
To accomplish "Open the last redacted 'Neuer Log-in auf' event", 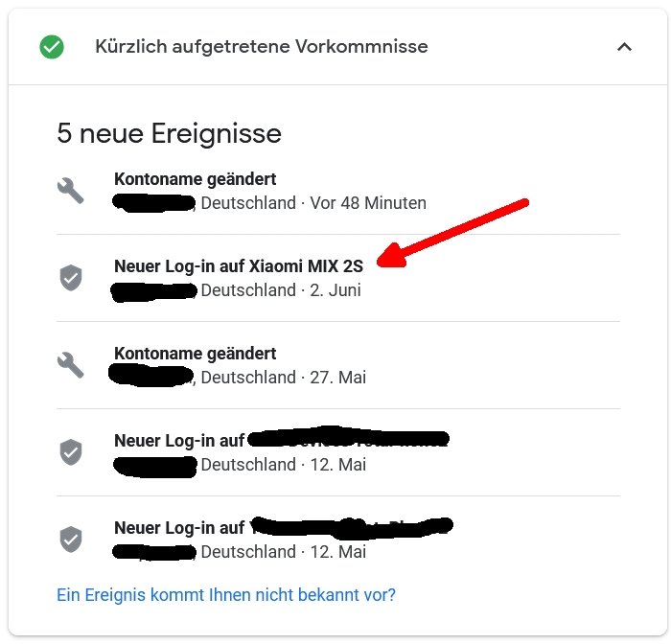I will coord(338,540).
